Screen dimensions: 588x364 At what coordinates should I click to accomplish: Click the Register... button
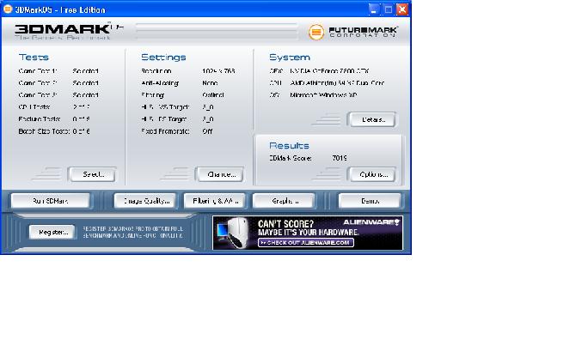point(52,232)
